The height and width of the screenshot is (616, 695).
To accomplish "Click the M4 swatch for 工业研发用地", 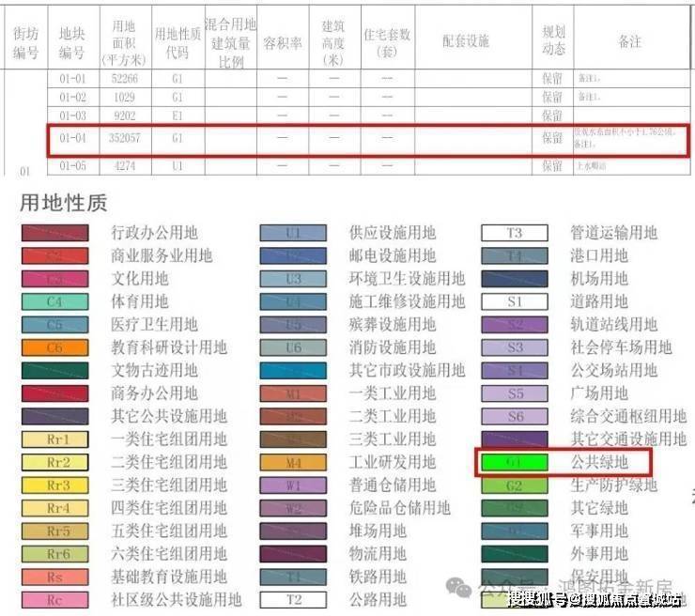I will tap(293, 462).
